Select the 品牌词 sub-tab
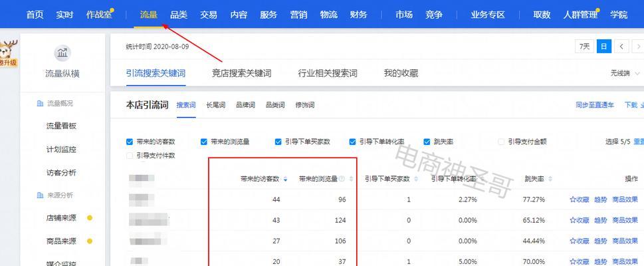 pos(246,105)
